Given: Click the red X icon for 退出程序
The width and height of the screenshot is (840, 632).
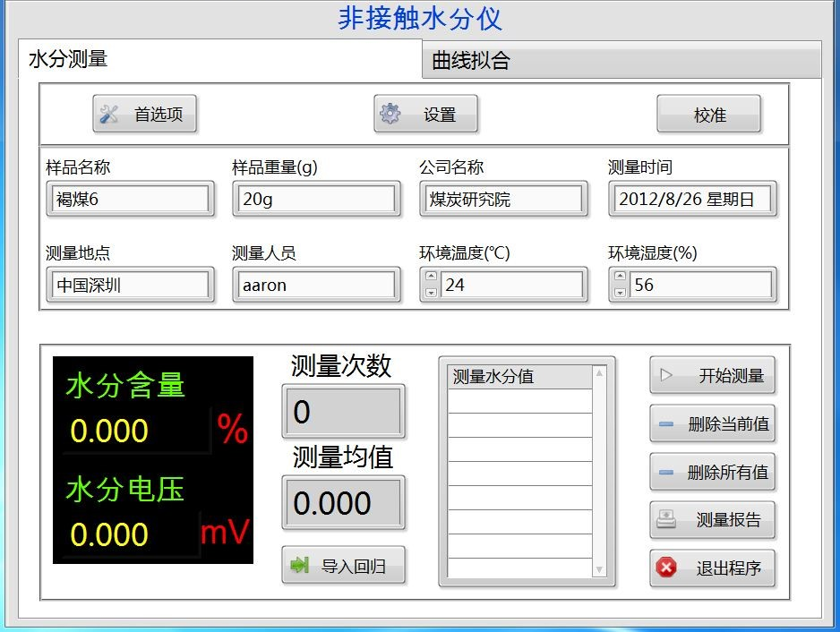Looking at the screenshot, I should [x=665, y=568].
